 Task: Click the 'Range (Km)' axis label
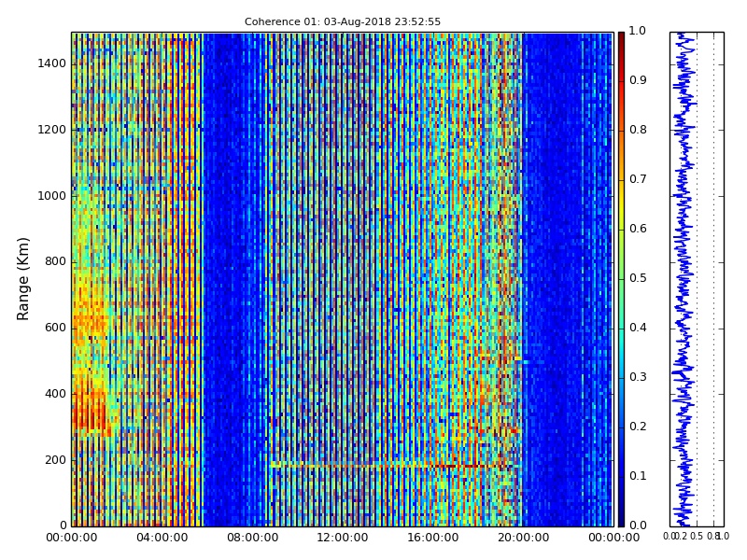coord(22,279)
